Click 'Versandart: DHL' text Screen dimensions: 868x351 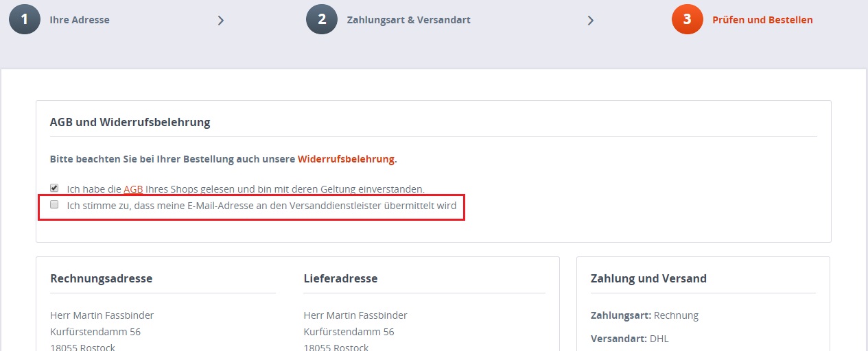629,339
